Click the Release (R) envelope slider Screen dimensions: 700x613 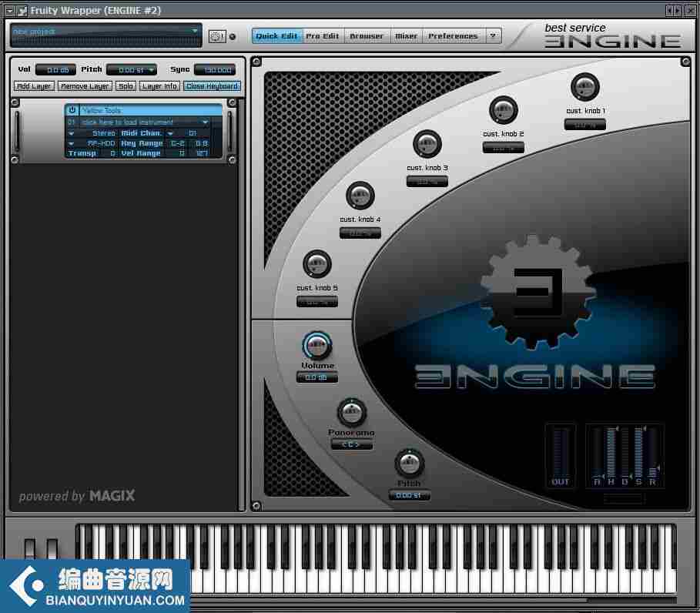click(653, 452)
